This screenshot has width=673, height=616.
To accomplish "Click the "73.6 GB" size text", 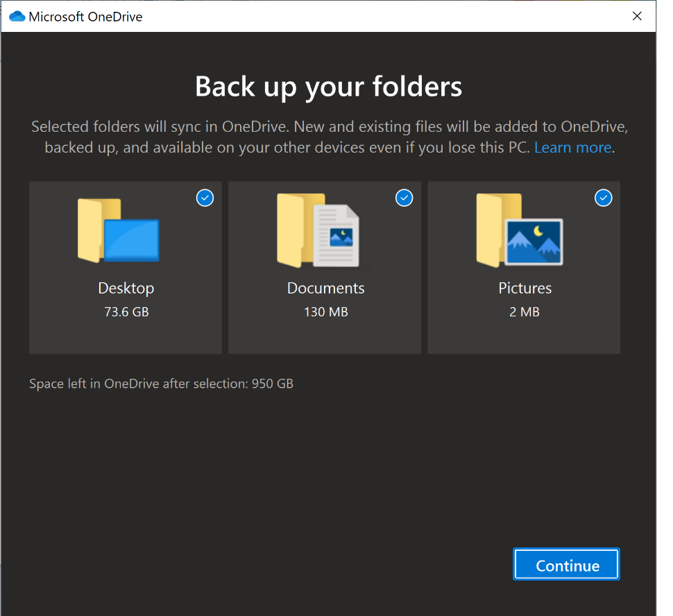I will (126, 312).
